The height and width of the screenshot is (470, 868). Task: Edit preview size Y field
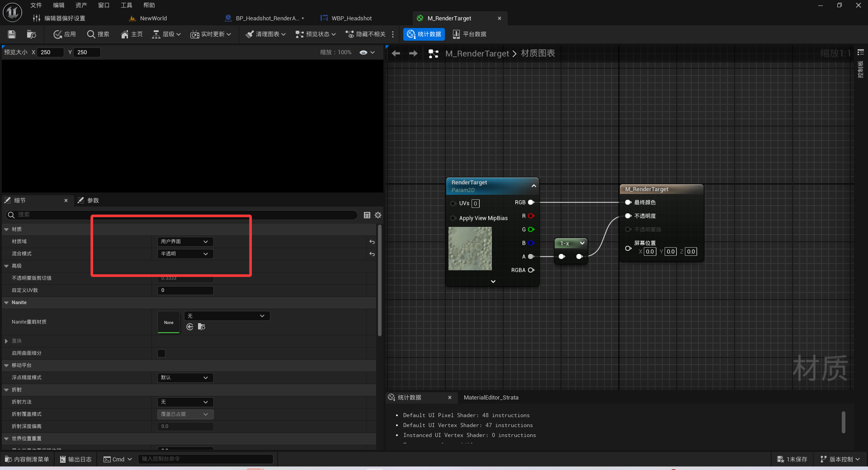click(87, 52)
